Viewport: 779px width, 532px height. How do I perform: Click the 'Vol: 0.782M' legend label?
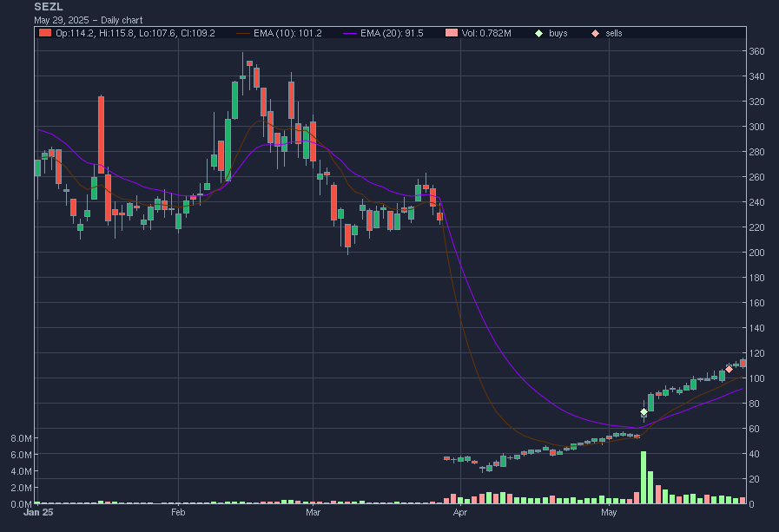pyautogui.click(x=486, y=33)
